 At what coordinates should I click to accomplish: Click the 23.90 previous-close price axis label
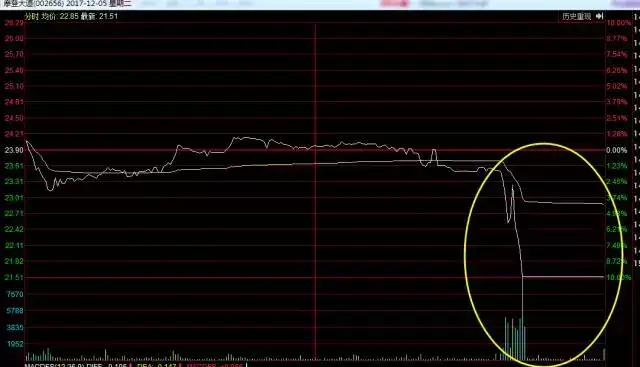14,150
